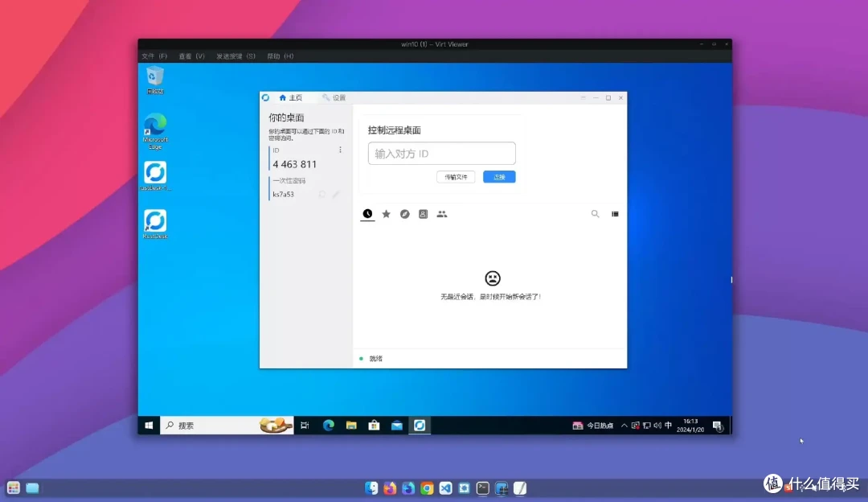Click the blue 连接 button

(499, 177)
